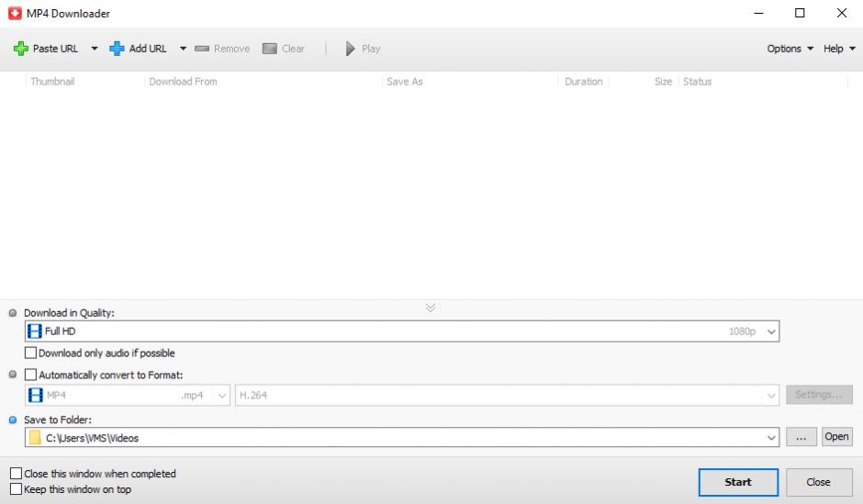Click the Start button
The height and width of the screenshot is (504, 863).
click(x=737, y=482)
